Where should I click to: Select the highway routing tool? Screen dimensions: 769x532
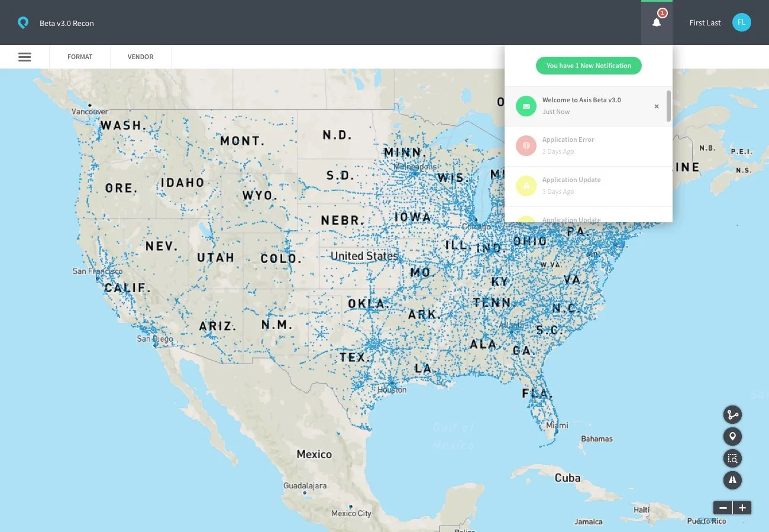pos(732,480)
